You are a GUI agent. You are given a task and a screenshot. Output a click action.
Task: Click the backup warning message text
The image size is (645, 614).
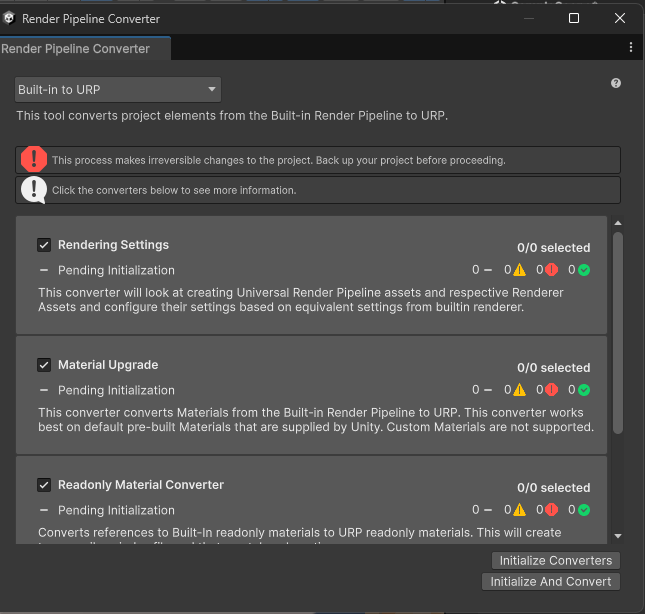click(278, 160)
